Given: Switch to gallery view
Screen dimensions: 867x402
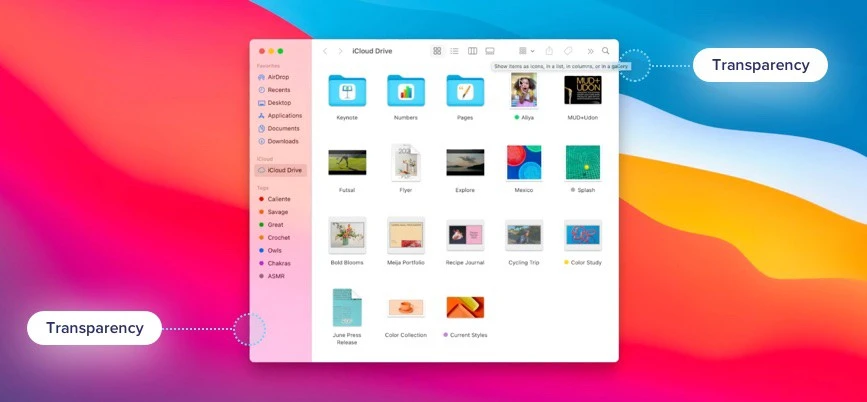Looking at the screenshot, I should [490, 51].
